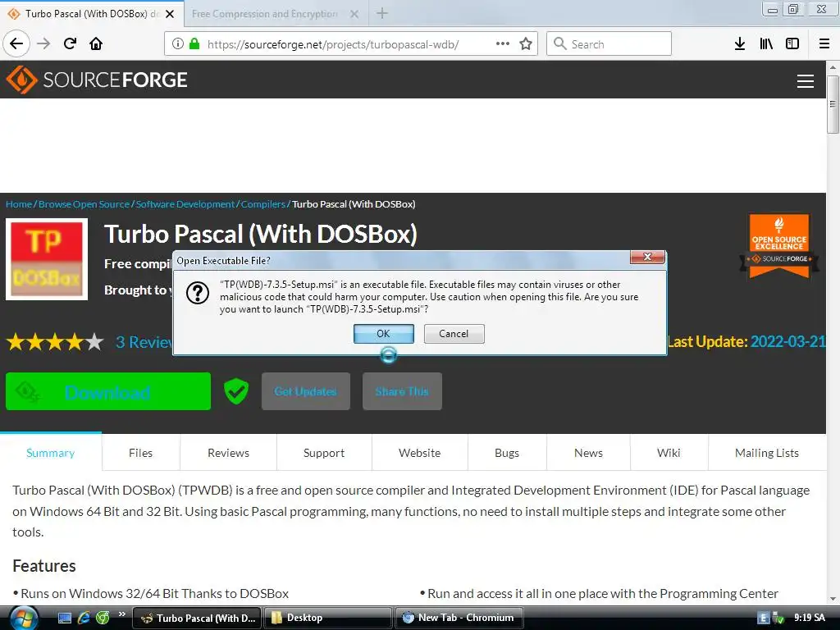Open the News tab
The width and height of the screenshot is (840, 630).
point(588,453)
